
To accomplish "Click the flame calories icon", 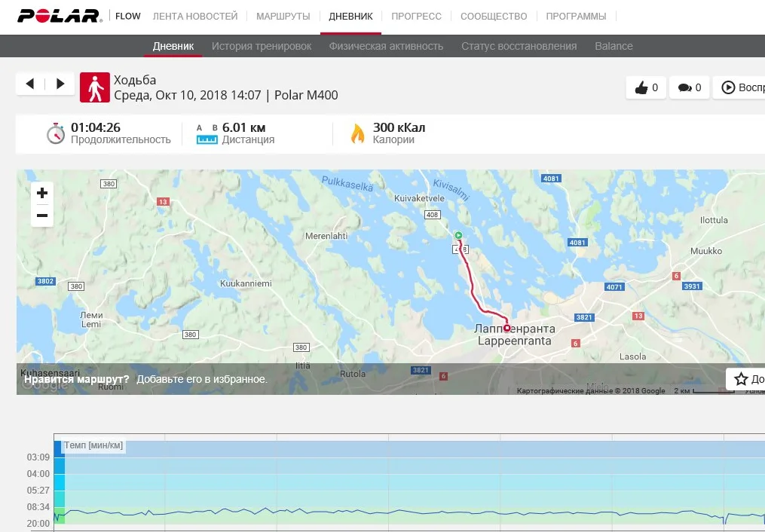I will pyautogui.click(x=357, y=133).
